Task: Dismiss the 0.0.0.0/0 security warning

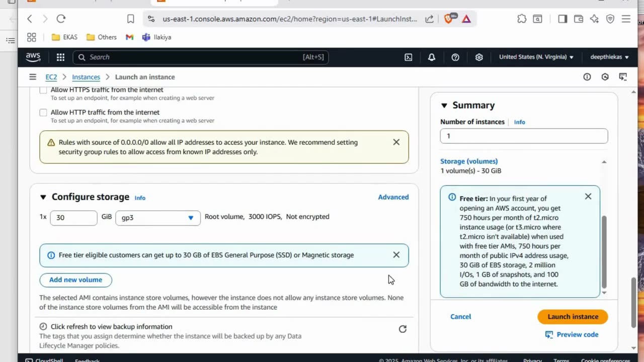Action: click(396, 142)
